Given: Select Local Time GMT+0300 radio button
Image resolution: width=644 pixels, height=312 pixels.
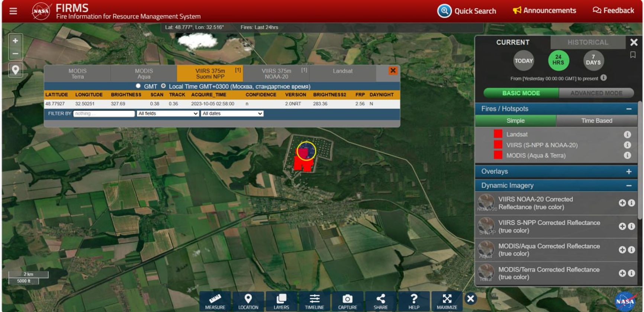Looking at the screenshot, I should (x=163, y=86).
